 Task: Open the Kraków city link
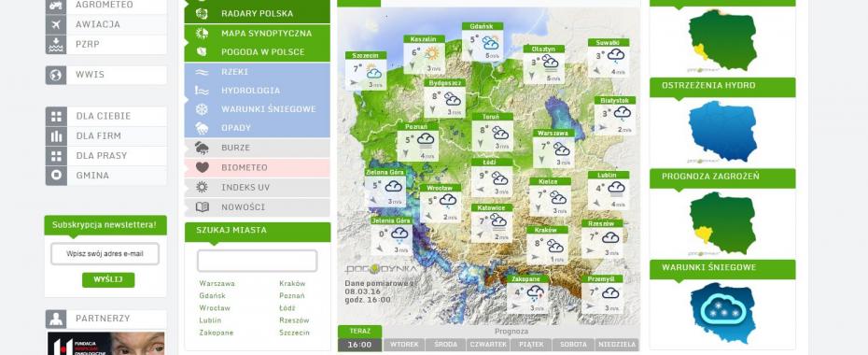292,284
